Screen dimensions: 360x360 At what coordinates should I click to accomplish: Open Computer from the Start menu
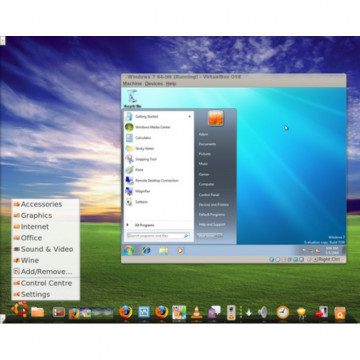coord(206,184)
